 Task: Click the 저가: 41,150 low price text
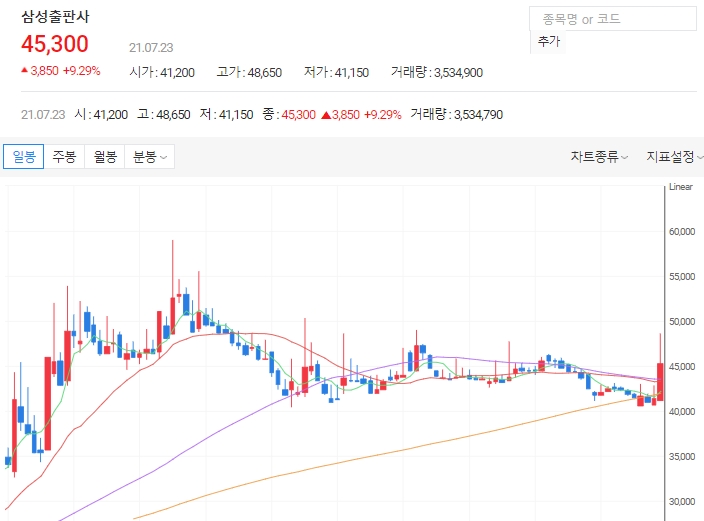coord(336,72)
